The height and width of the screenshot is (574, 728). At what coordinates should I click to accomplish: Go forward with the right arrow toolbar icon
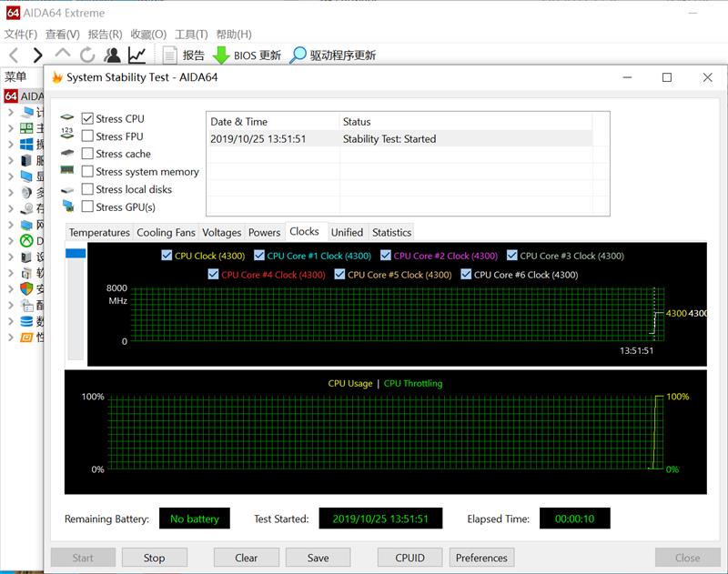[37, 55]
